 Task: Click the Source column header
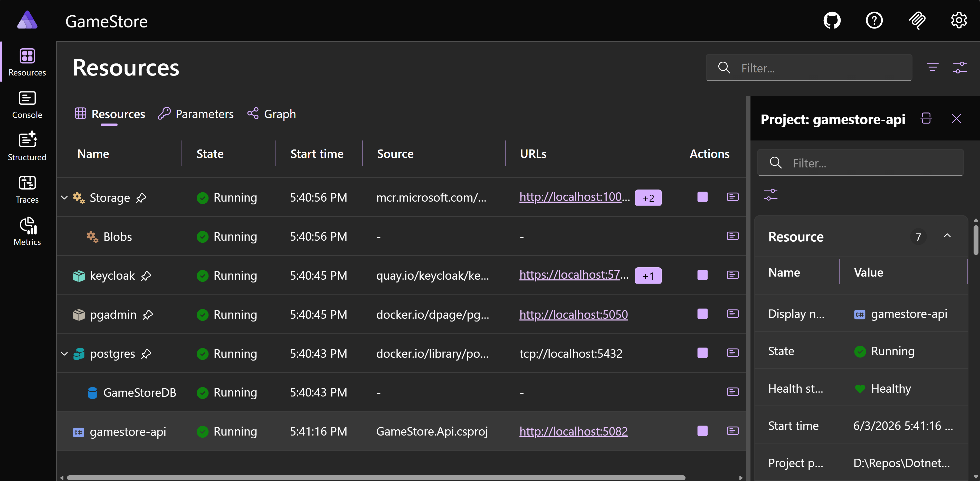click(x=395, y=154)
